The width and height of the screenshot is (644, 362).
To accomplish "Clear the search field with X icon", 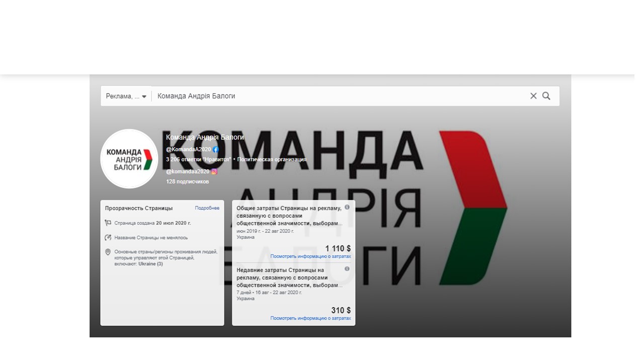I will [x=533, y=96].
